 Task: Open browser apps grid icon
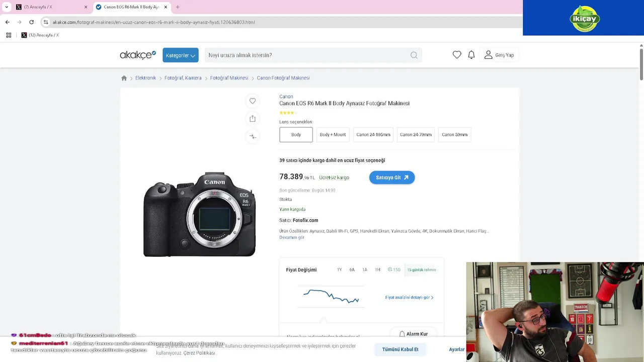tap(9, 35)
